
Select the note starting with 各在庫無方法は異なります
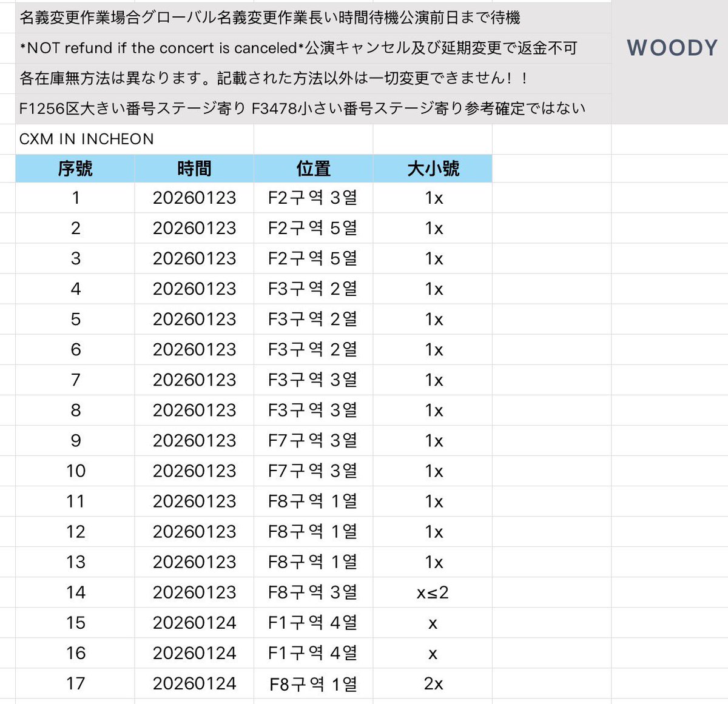(313, 78)
